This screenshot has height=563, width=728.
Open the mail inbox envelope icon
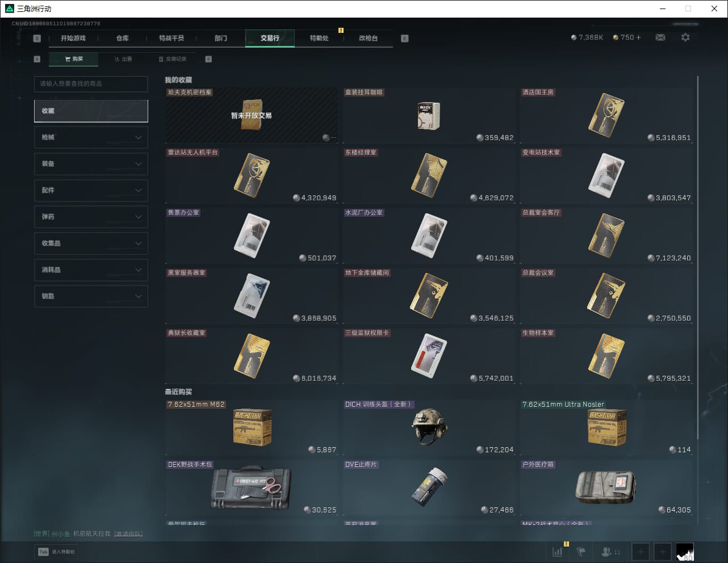[x=660, y=37]
